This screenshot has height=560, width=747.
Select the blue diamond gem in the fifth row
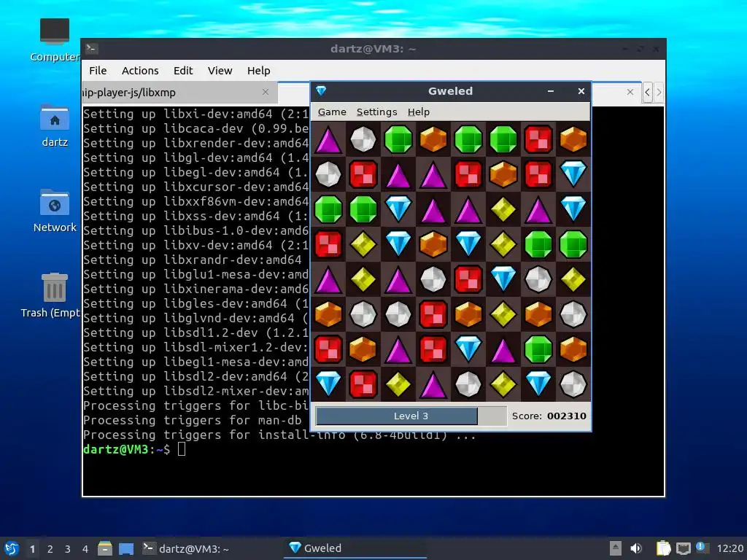tap(503, 279)
